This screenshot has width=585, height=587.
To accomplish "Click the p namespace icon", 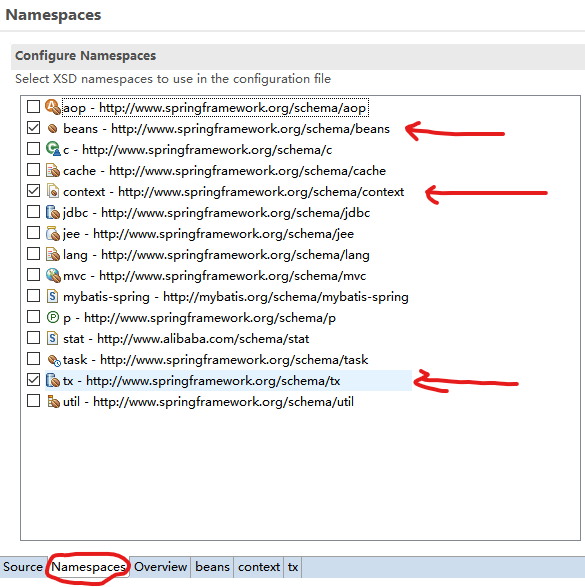I will coord(53,317).
